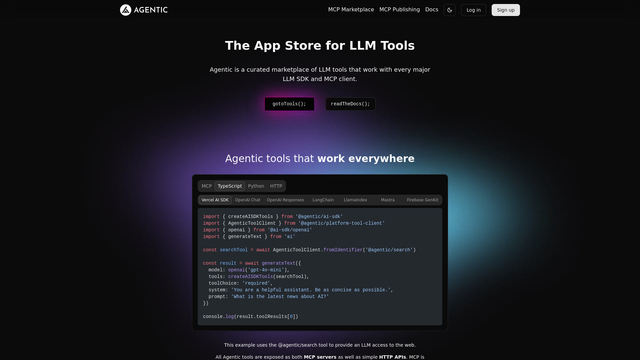Viewport: 640px width, 360px height.
Task: Click the console.log(result.toolResults[0]) code line
Action: 251,316
